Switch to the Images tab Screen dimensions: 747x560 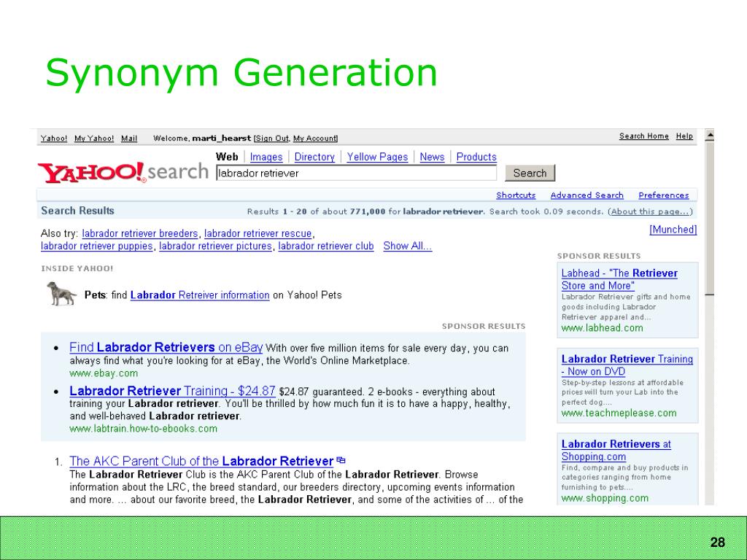(266, 157)
